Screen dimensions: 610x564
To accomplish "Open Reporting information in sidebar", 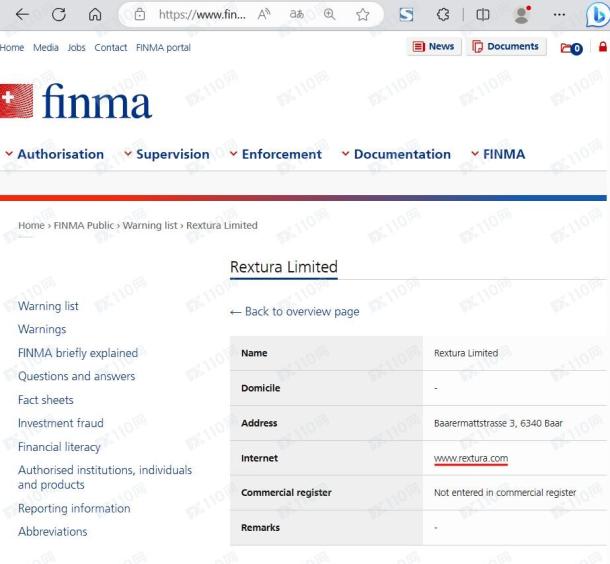I will click(x=74, y=508).
